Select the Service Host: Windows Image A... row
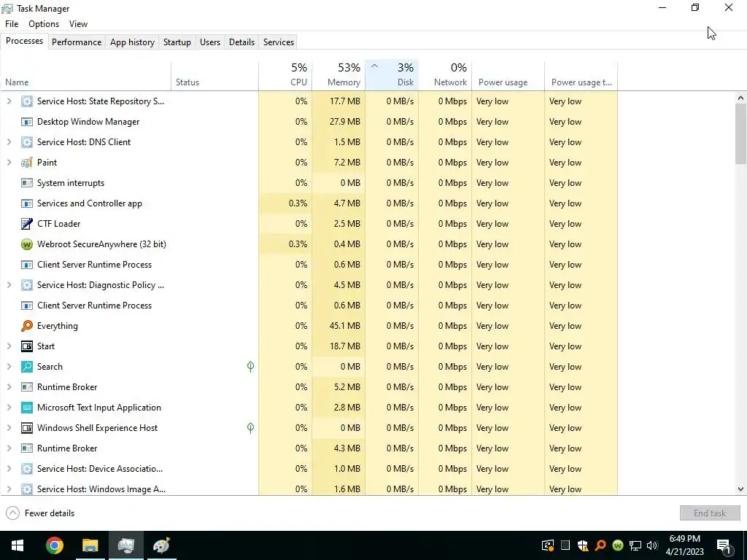 tap(309, 488)
